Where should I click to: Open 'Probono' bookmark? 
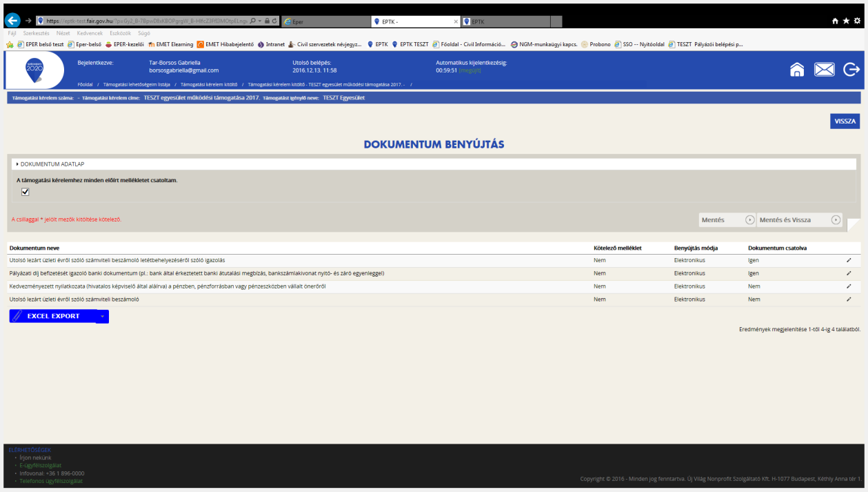pyautogui.click(x=596, y=44)
